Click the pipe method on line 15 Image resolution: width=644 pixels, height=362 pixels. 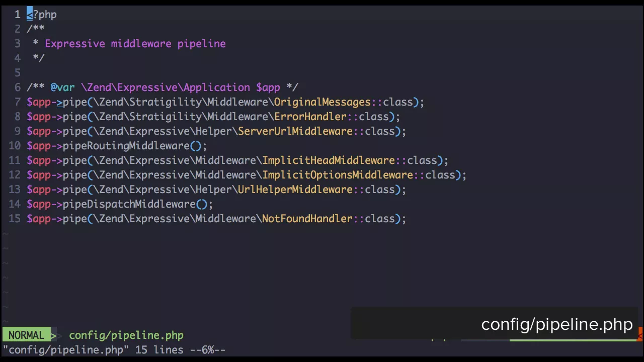click(74, 219)
